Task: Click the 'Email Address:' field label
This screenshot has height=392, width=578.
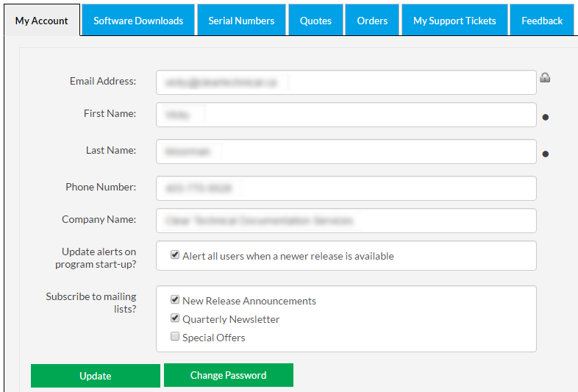Action: (x=103, y=81)
